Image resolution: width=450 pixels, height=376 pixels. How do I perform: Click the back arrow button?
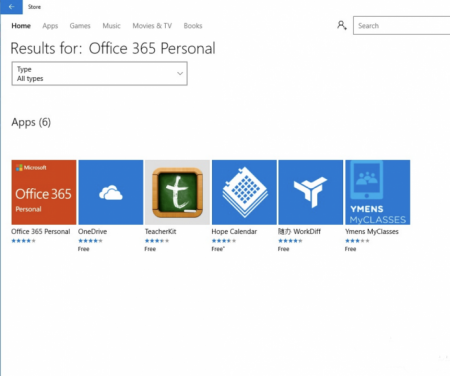click(x=11, y=7)
